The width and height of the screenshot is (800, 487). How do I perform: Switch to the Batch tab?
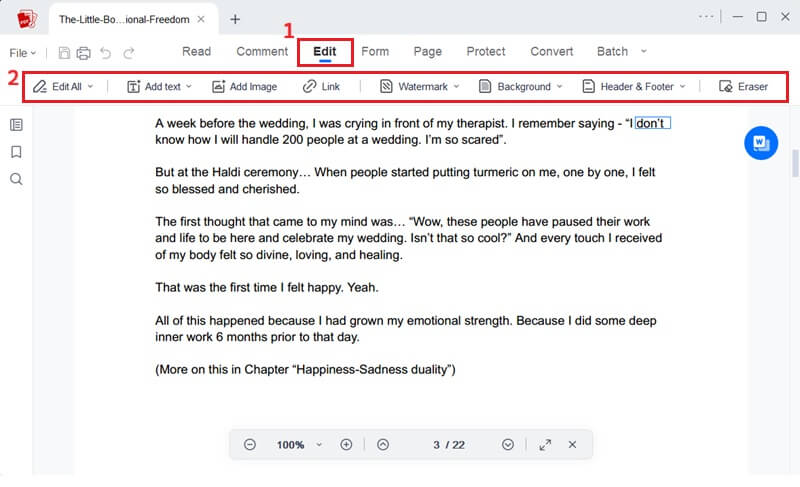[612, 52]
